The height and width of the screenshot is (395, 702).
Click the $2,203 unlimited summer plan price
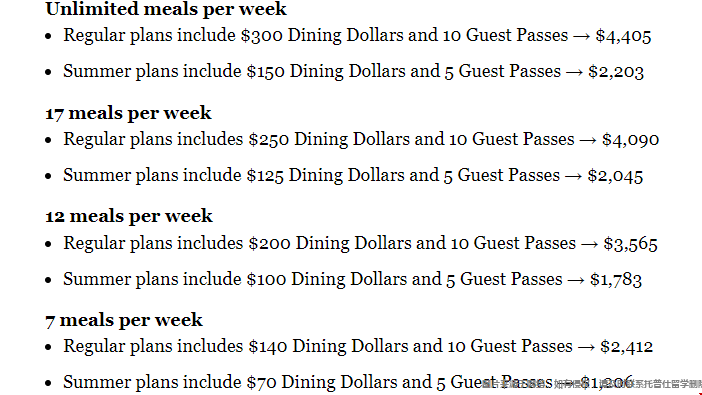point(616,72)
